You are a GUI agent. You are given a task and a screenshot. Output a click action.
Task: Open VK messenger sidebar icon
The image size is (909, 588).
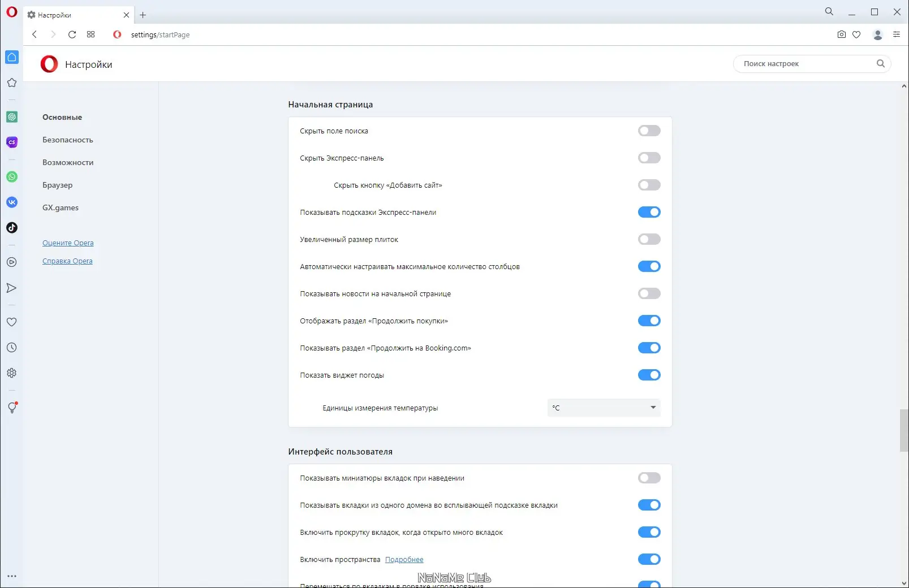(x=12, y=202)
